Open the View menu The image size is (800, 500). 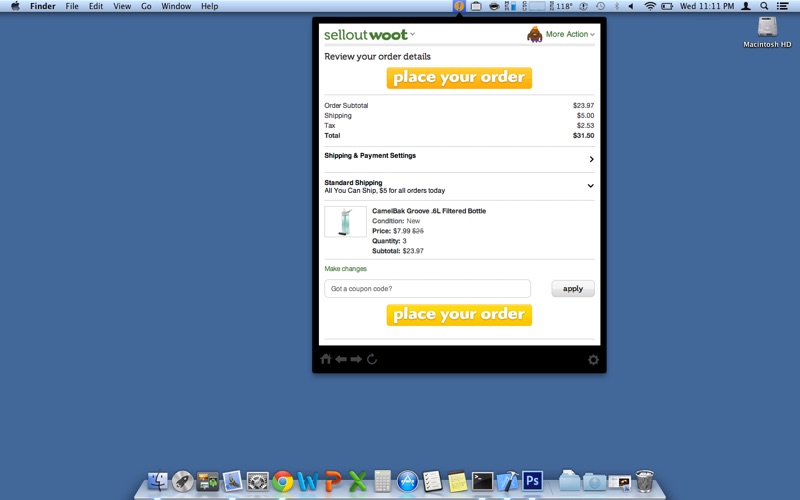[122, 6]
